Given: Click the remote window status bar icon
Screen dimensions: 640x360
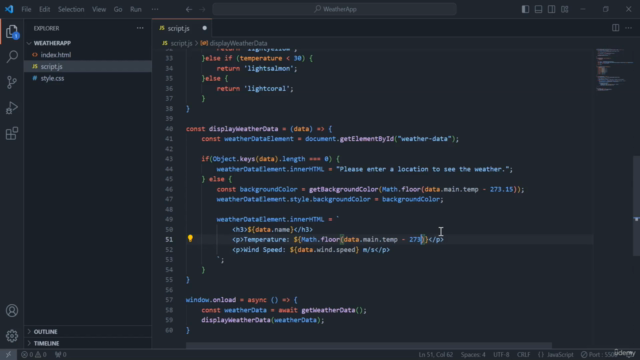Looking at the screenshot, I should click(x=8, y=354).
